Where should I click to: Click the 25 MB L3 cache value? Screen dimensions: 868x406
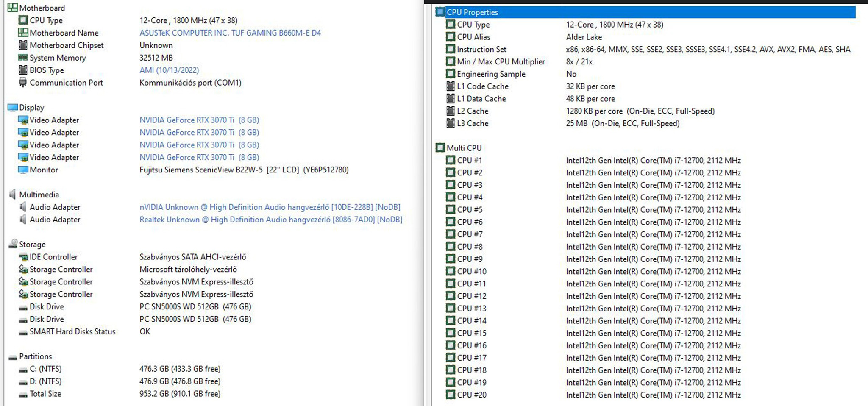tap(623, 123)
